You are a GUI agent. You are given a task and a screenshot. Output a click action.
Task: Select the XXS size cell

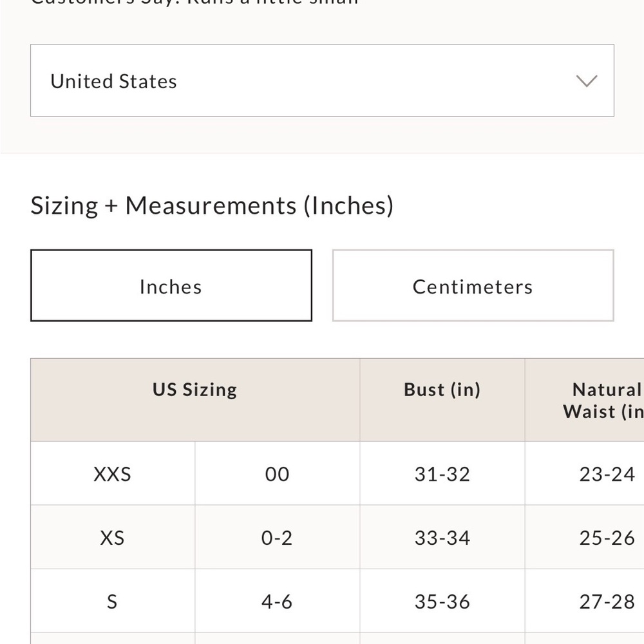(x=113, y=473)
